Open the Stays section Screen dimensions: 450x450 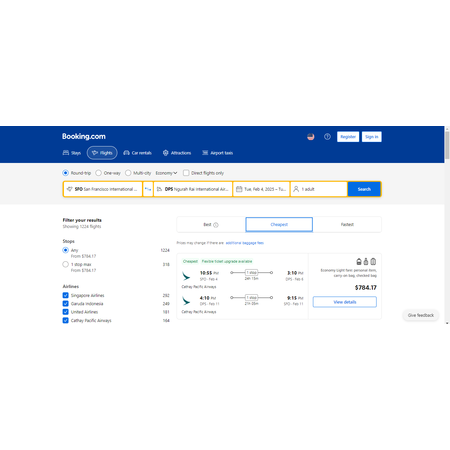pos(72,153)
